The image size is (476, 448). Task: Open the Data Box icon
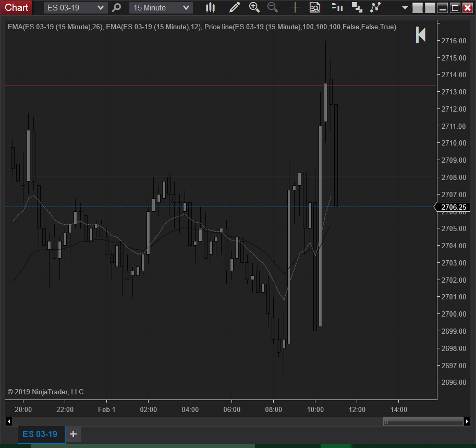pos(315,8)
